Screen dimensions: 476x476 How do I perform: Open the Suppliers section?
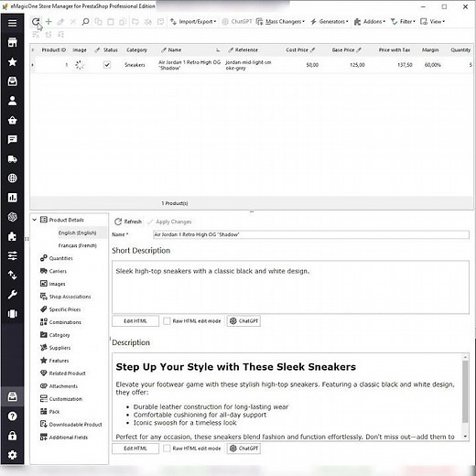pos(56,348)
